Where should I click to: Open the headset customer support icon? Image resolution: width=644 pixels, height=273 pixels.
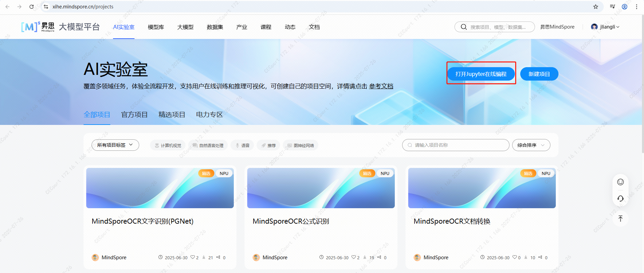click(x=621, y=199)
